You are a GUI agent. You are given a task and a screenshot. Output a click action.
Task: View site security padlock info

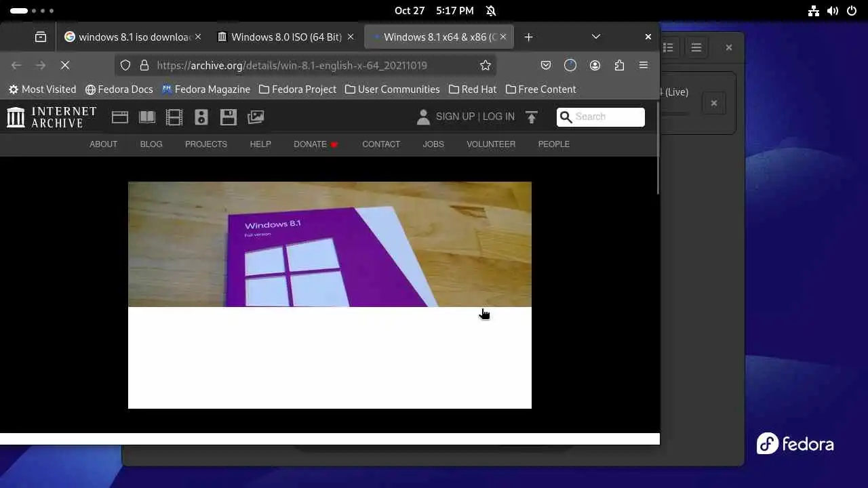[144, 65]
